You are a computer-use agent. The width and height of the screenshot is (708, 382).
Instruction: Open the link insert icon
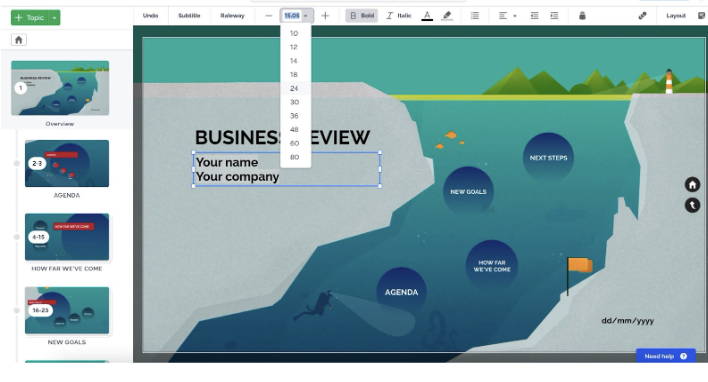[x=642, y=16]
